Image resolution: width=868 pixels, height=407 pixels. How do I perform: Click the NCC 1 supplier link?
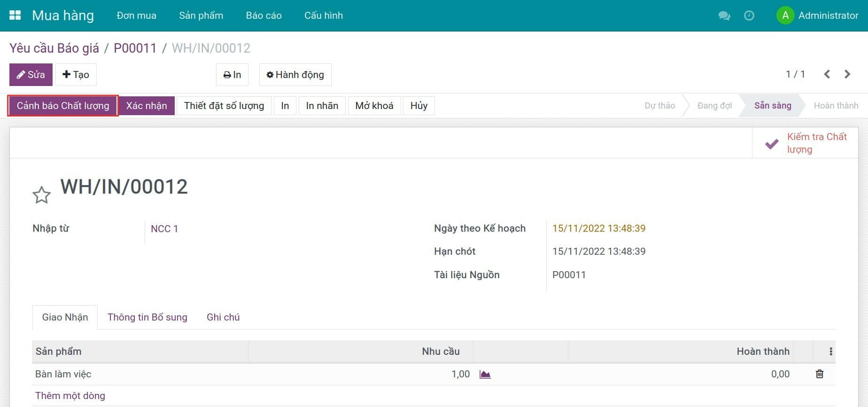[164, 229]
